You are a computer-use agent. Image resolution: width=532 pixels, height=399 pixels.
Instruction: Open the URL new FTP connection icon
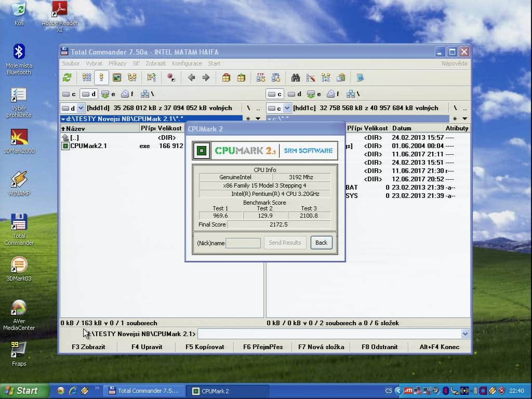coord(276,78)
